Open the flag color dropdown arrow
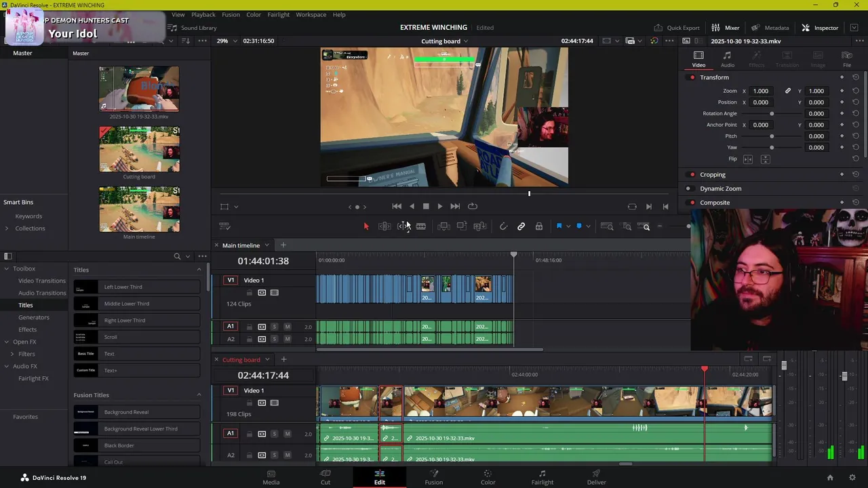868x488 pixels. coord(568,226)
